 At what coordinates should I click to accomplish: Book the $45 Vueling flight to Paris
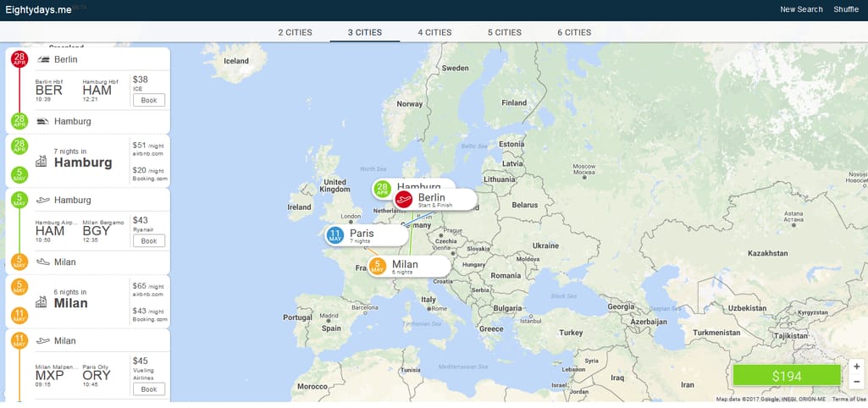point(149,389)
